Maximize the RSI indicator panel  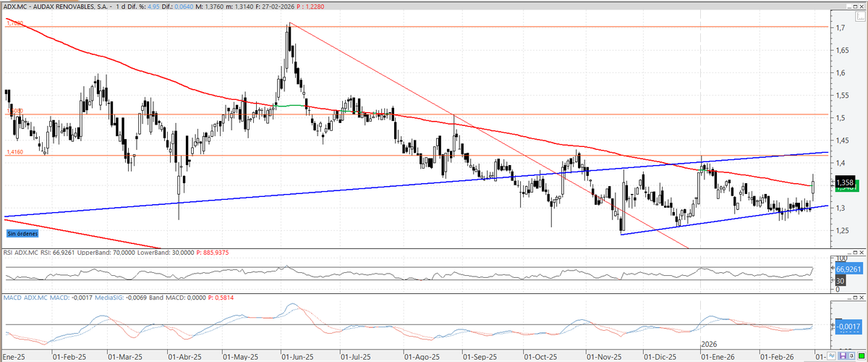(855, 253)
